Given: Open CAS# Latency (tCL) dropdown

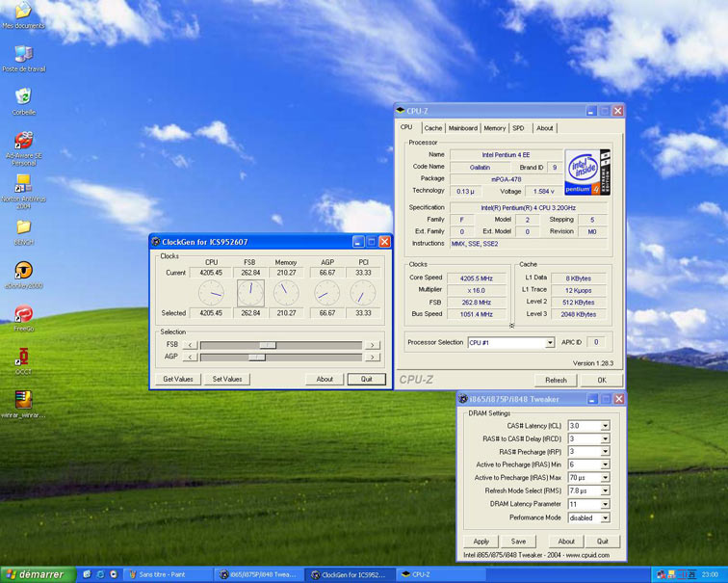Looking at the screenshot, I should point(605,426).
